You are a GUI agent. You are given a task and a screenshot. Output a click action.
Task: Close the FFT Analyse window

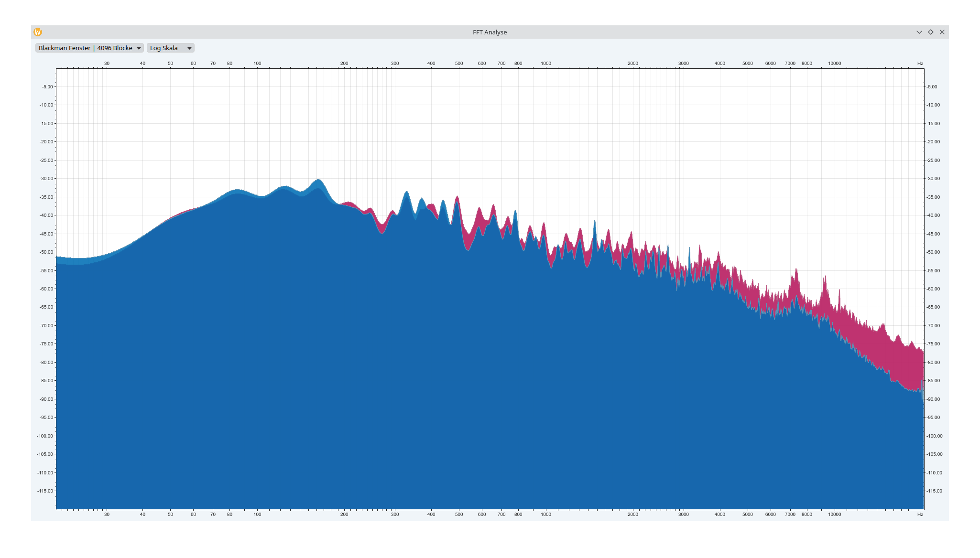(x=942, y=32)
